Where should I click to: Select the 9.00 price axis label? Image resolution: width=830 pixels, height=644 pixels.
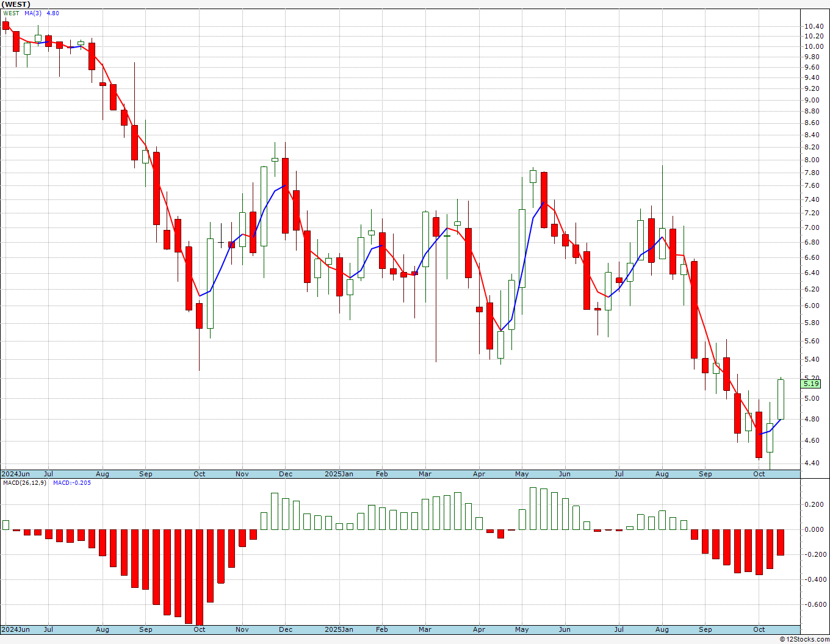coord(813,100)
